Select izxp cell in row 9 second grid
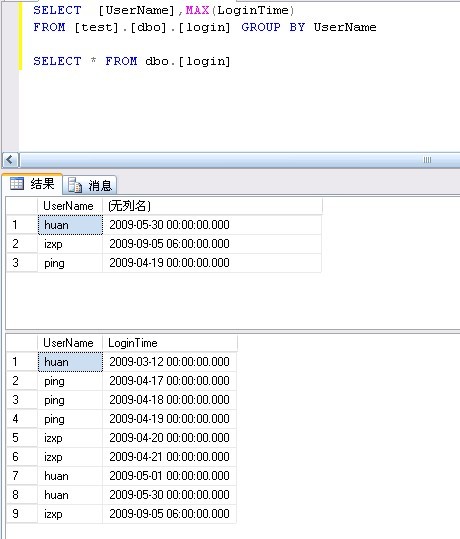The image size is (460, 539). [x=70, y=514]
